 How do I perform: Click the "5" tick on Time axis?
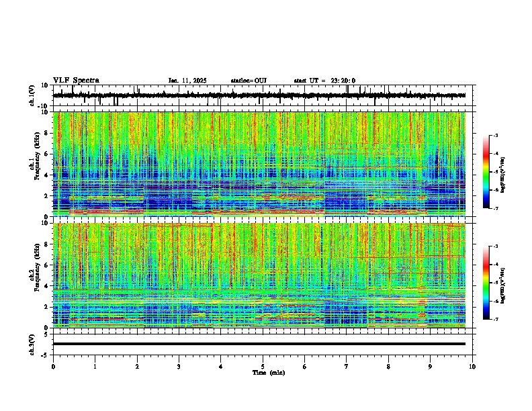(263, 367)
